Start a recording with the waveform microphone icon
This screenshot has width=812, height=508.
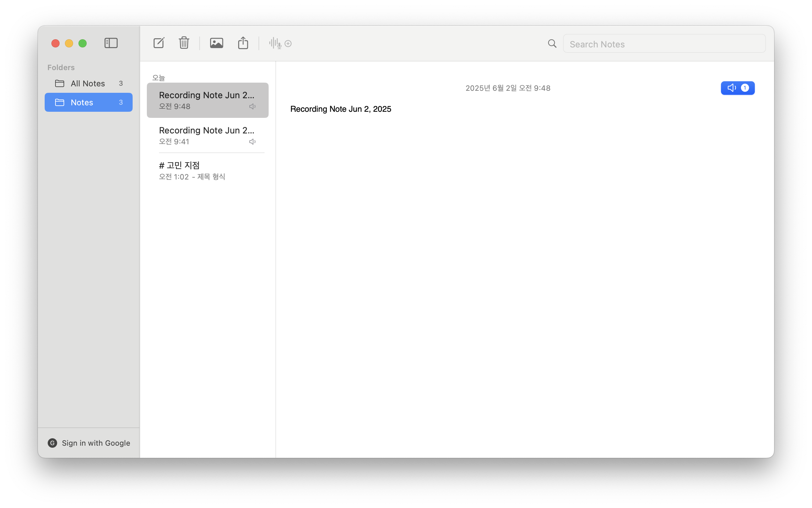pos(274,43)
